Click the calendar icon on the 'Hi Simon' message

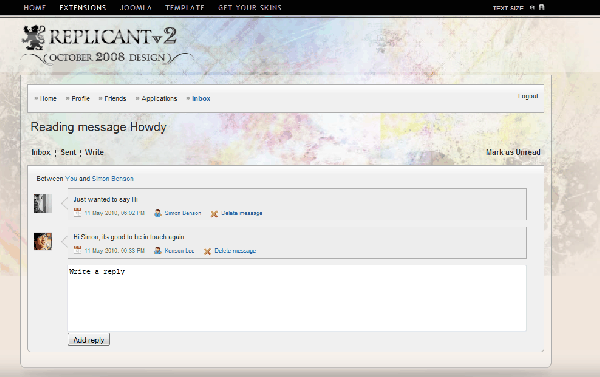(x=77, y=250)
